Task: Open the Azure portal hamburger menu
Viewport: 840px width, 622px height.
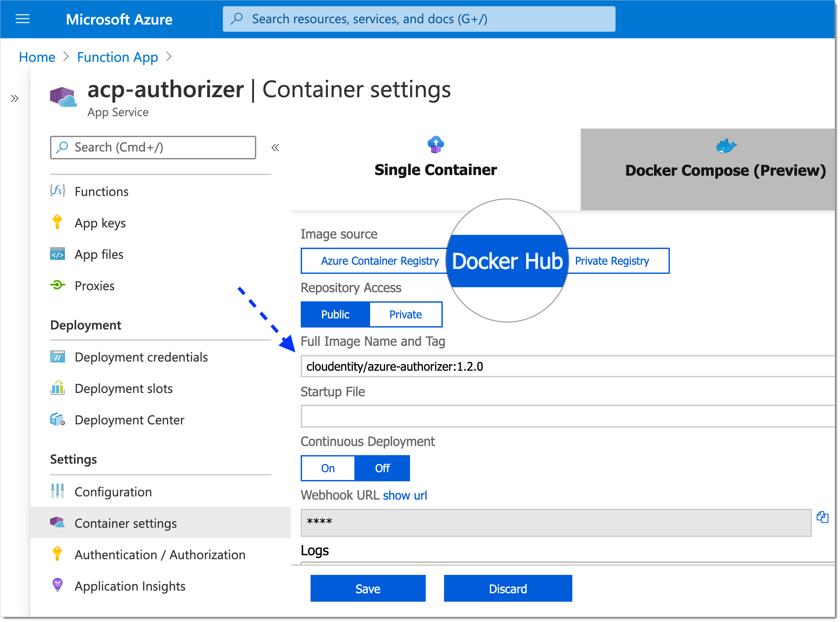Action: (23, 19)
